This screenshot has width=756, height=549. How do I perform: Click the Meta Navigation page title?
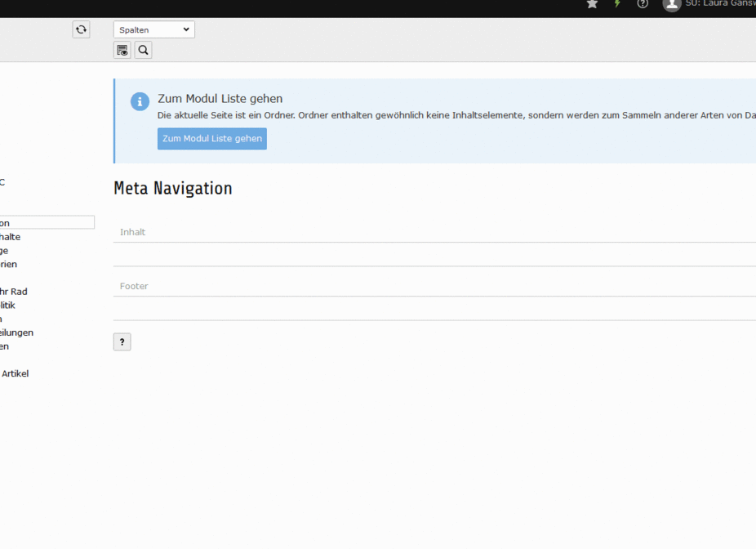(x=173, y=189)
